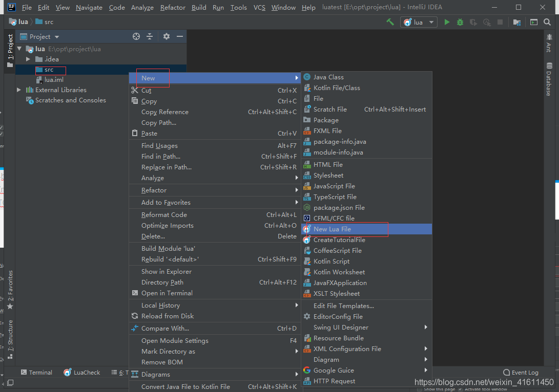Click Copy in context menu

click(x=215, y=101)
